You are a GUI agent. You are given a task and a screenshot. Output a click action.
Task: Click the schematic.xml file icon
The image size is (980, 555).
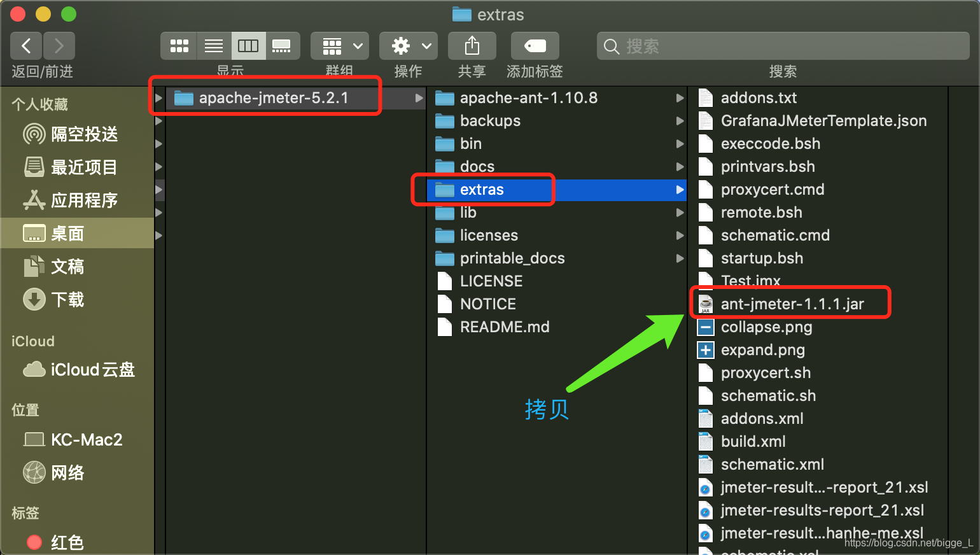point(706,465)
